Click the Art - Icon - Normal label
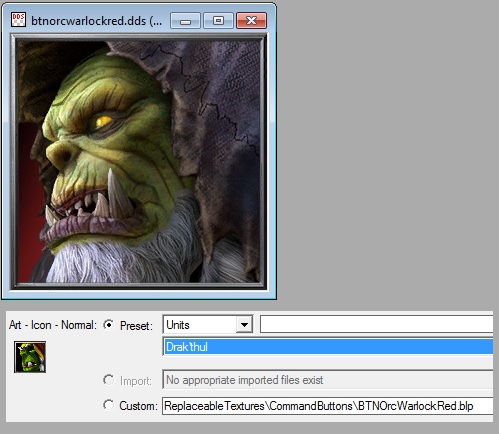 click(x=53, y=325)
